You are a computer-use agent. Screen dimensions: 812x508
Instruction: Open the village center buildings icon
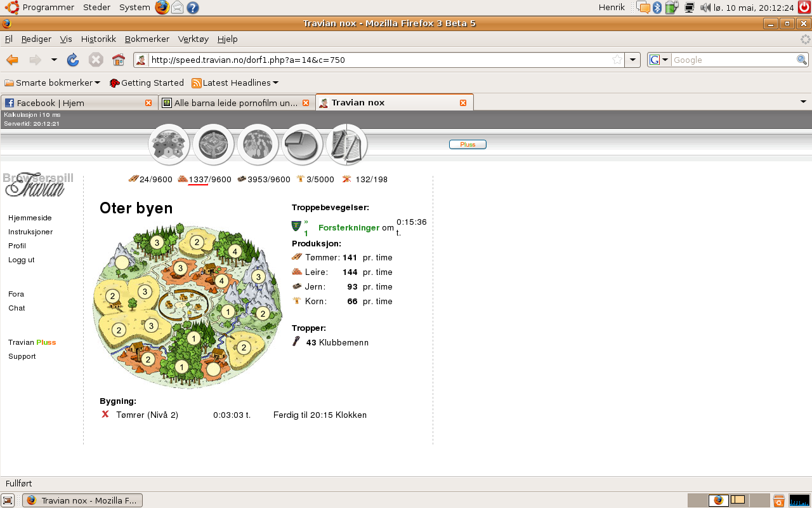click(x=214, y=145)
